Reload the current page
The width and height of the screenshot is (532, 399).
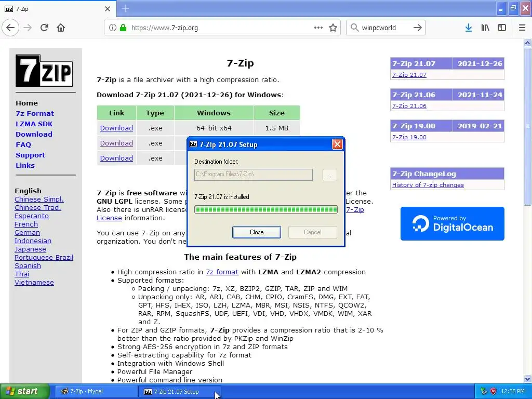[x=44, y=28]
